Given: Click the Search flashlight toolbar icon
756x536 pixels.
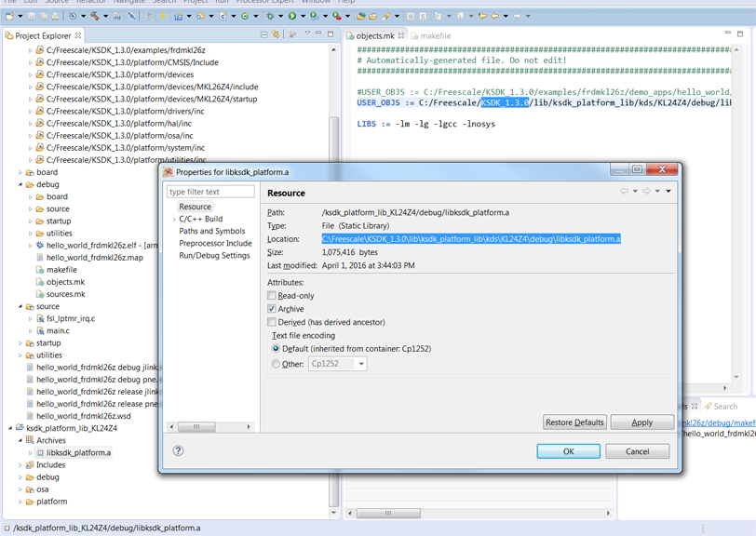Looking at the screenshot, I should (x=385, y=16).
